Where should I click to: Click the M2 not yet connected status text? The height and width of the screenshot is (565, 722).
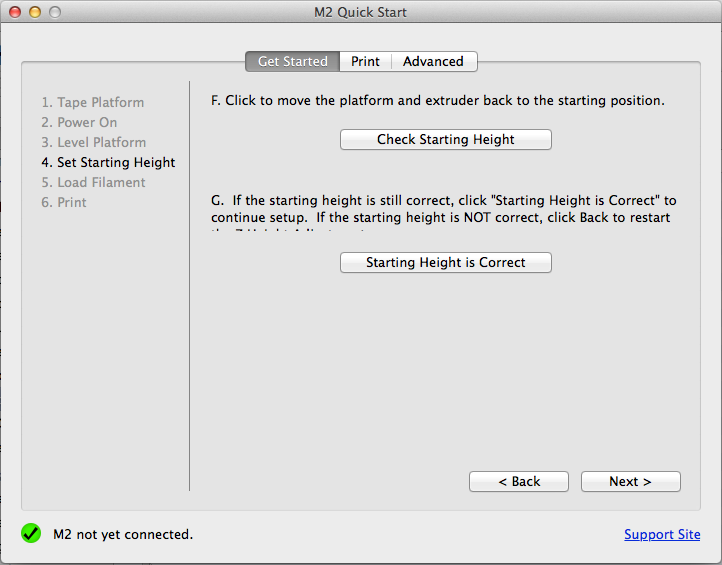pos(123,535)
